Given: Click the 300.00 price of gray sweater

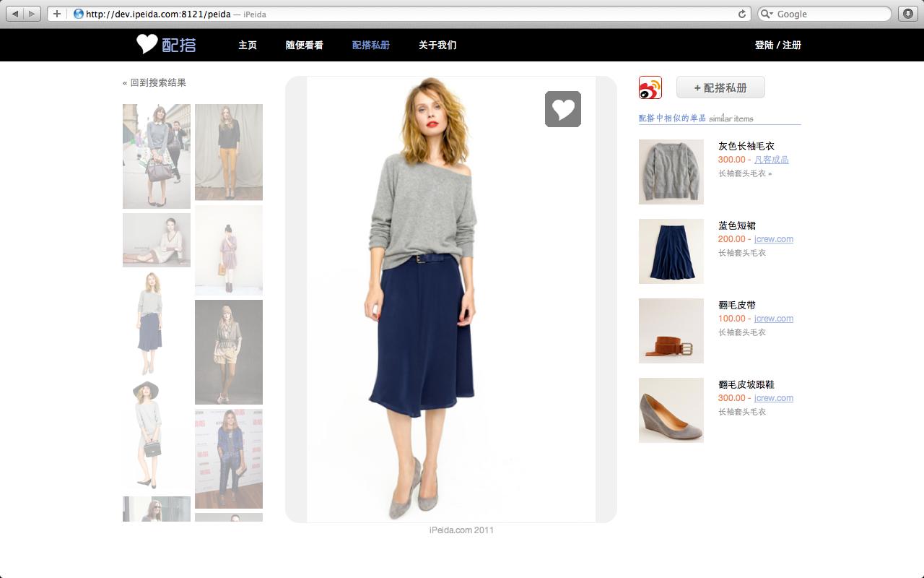Looking at the screenshot, I should tap(731, 160).
